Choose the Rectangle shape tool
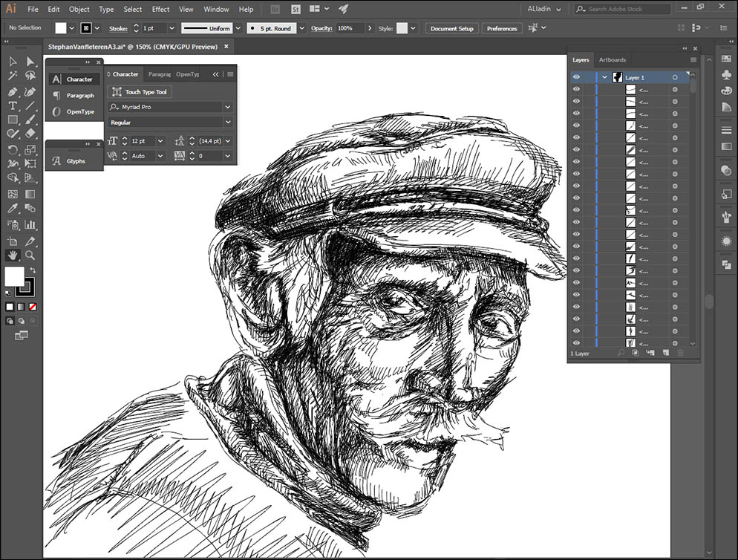Viewport: 738px width, 560px height. tap(13, 120)
